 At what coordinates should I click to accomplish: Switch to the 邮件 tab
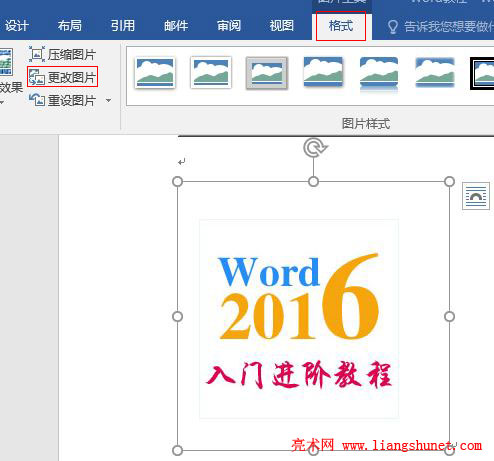pos(176,26)
